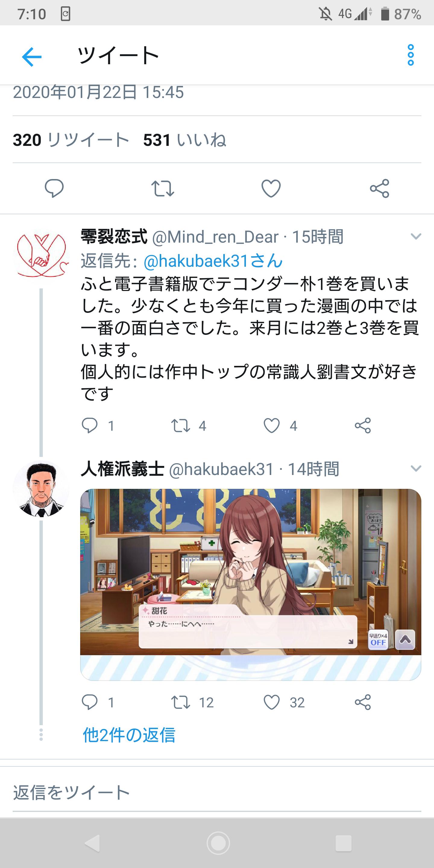Expand options chevron on 零裂恋式's tweet

(416, 236)
